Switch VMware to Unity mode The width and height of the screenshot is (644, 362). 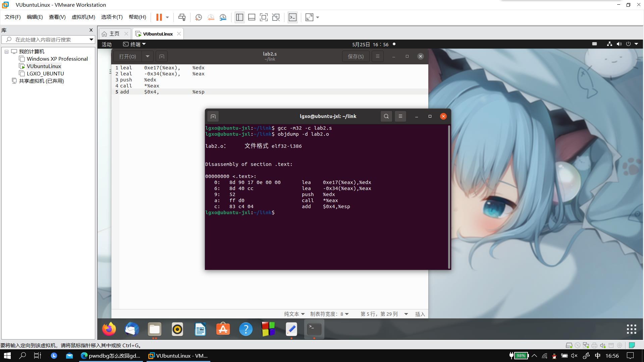276,17
